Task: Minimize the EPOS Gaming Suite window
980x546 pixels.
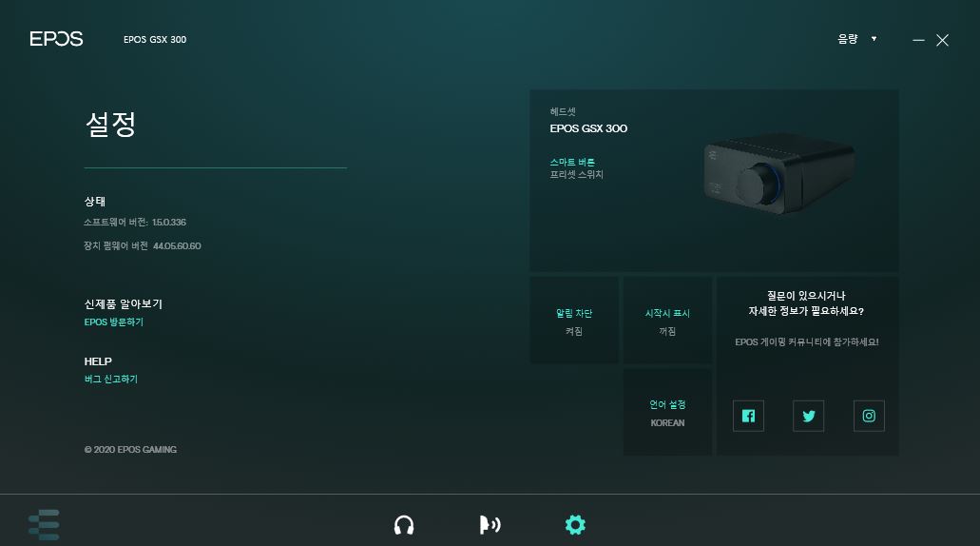Action: click(918, 40)
